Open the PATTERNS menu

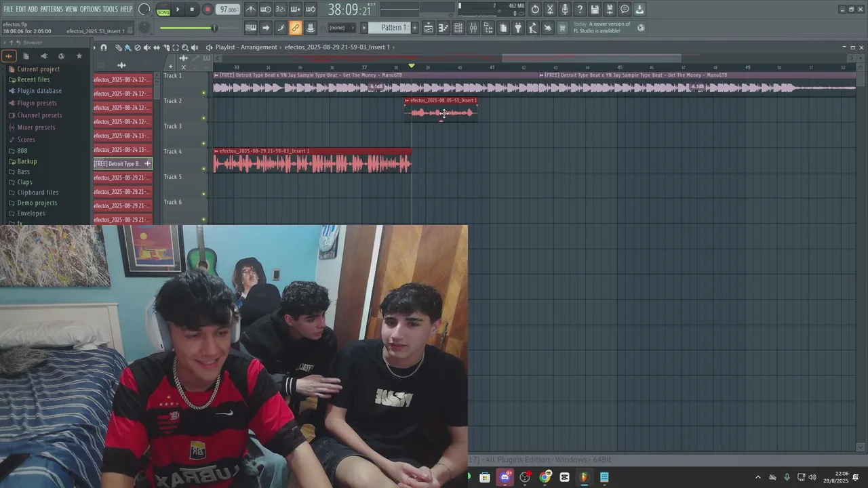[x=52, y=9]
